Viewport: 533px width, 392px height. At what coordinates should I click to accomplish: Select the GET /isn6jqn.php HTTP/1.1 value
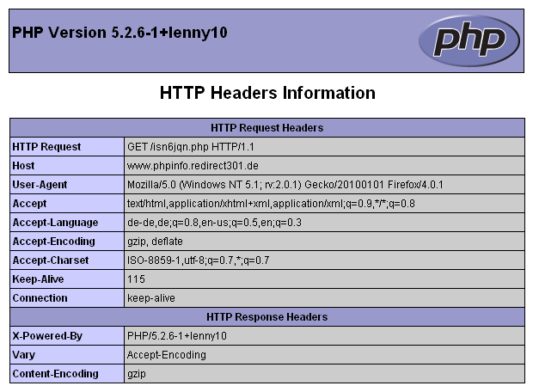(191, 147)
